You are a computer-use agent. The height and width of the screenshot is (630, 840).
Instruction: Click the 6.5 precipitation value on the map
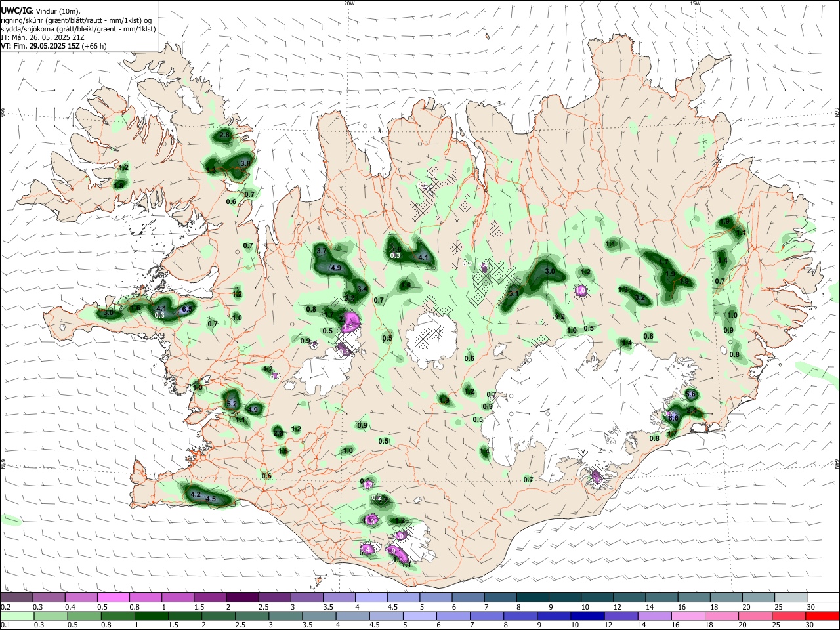[x=187, y=309]
